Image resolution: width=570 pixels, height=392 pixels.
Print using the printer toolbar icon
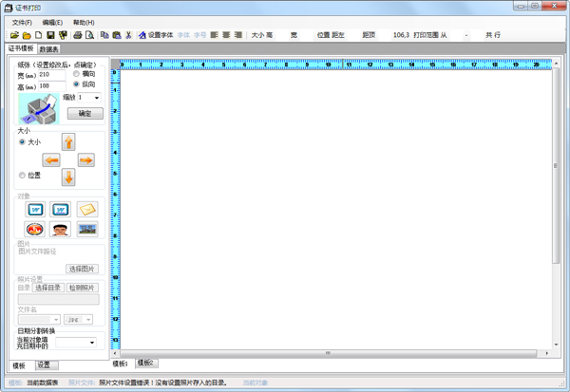coord(78,35)
